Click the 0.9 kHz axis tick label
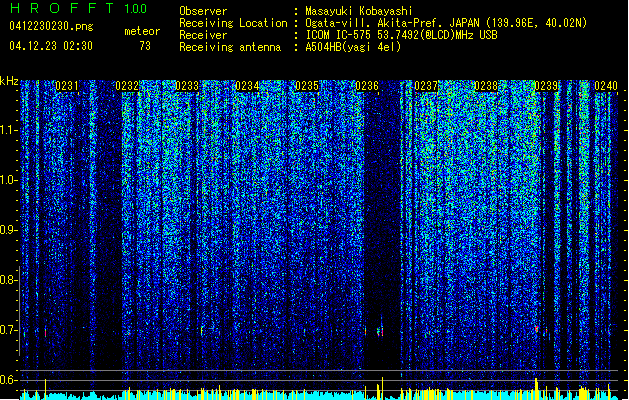The image size is (629, 400). [x=8, y=230]
